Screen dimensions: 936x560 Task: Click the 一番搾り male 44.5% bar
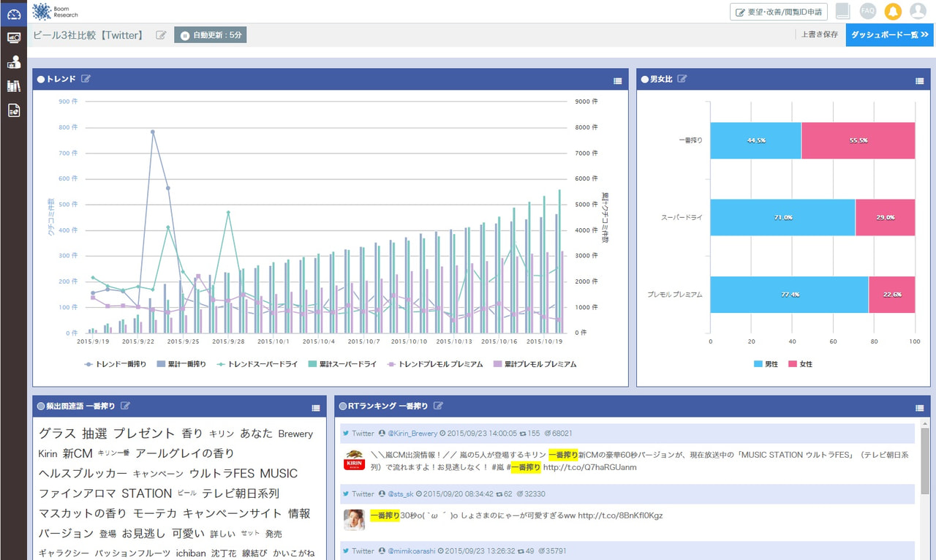[755, 140]
